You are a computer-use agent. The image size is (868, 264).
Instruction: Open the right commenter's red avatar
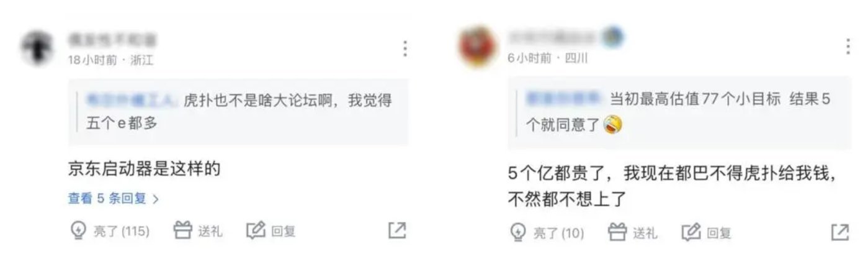point(476,46)
